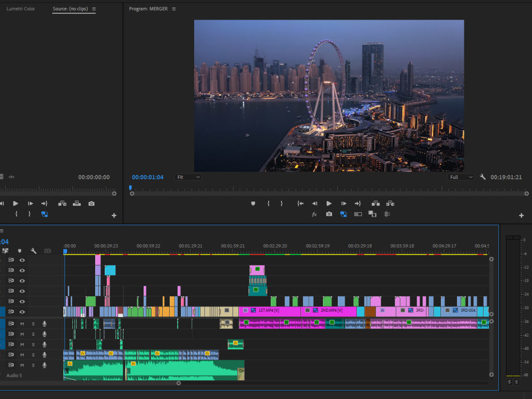Step back one frame in Program monitor
The image size is (532, 399).
[314, 204]
